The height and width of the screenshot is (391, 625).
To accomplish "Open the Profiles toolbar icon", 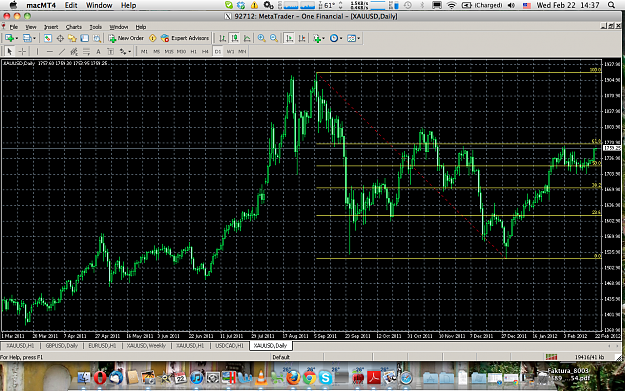I will point(27,38).
